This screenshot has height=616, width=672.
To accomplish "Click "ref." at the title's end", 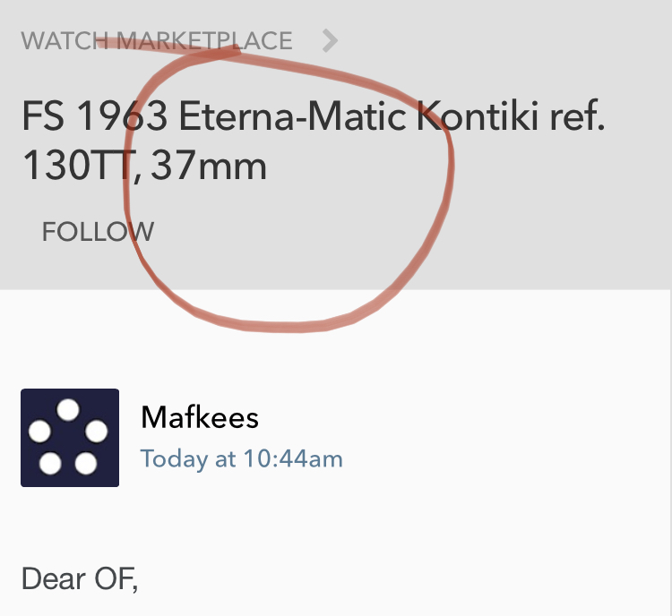I will (x=580, y=118).
